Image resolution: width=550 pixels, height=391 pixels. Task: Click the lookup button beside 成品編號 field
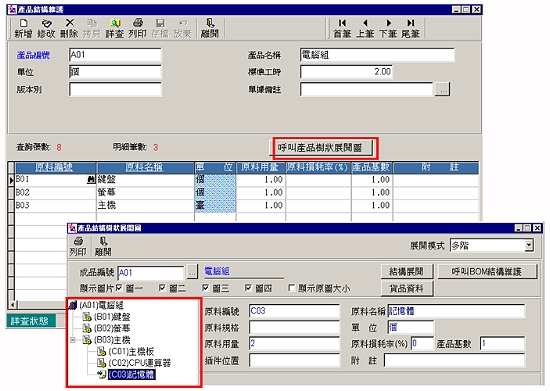[x=192, y=272]
